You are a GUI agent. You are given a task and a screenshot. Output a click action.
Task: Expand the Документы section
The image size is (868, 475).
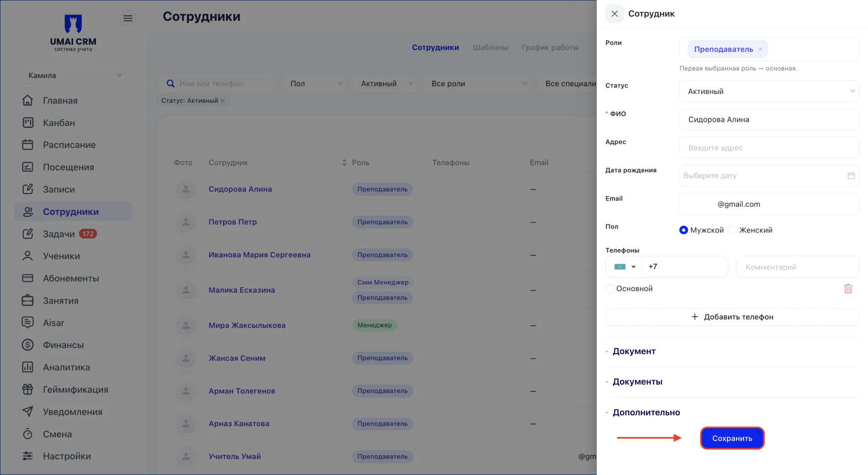[637, 382]
